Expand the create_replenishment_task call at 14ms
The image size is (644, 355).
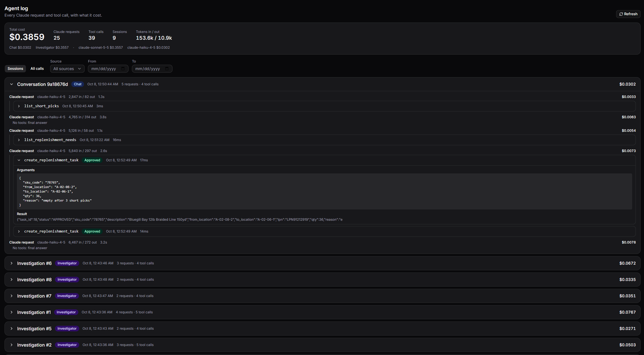pyautogui.click(x=19, y=231)
